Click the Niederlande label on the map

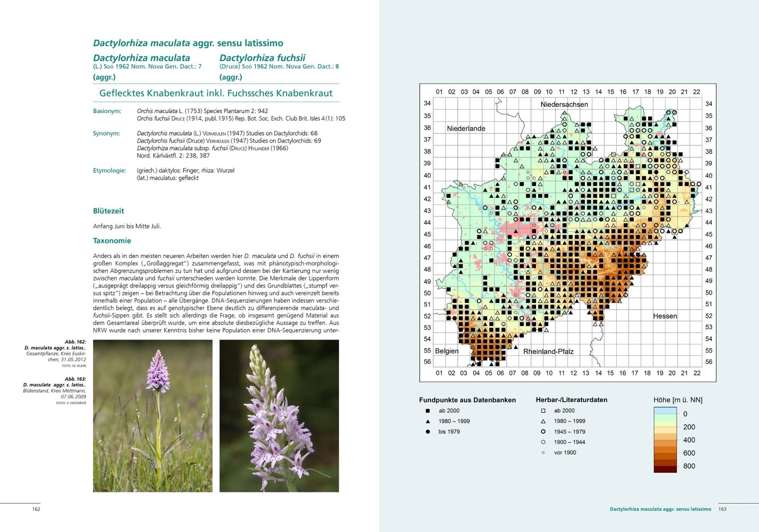click(x=466, y=128)
